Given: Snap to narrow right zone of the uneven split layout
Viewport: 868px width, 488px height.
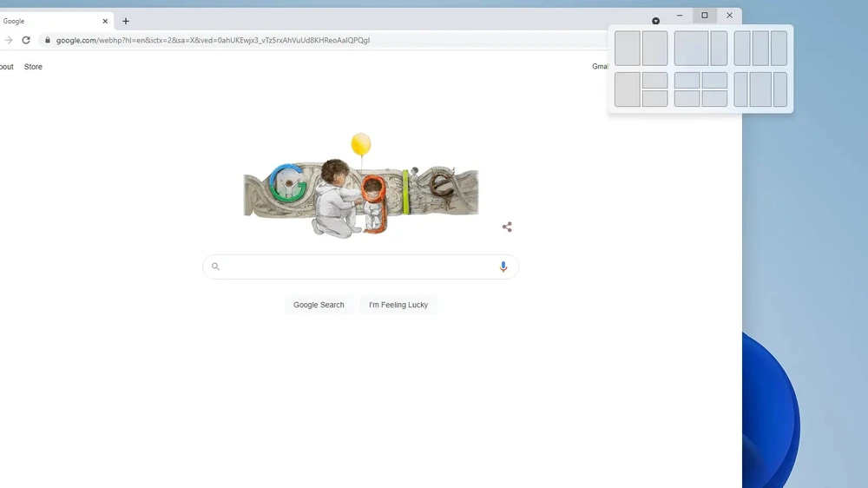Looking at the screenshot, I should point(719,48).
